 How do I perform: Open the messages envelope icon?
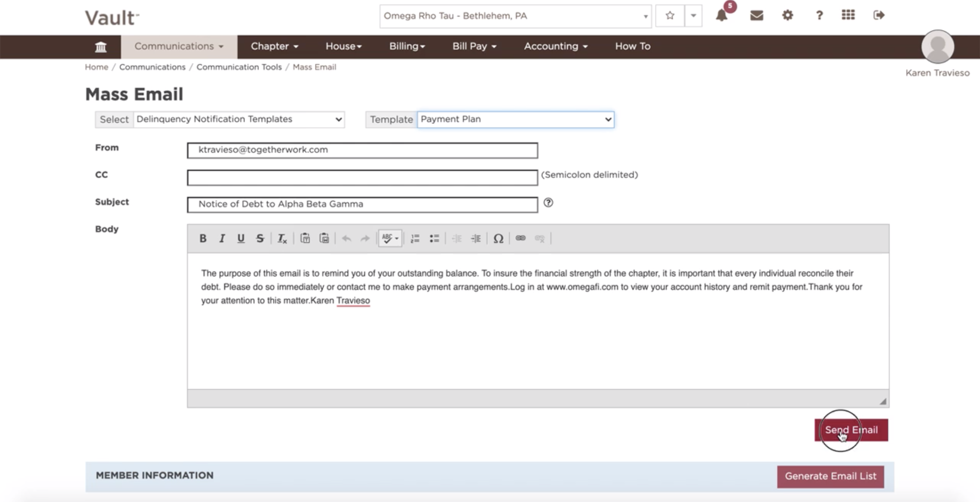pyautogui.click(x=756, y=15)
